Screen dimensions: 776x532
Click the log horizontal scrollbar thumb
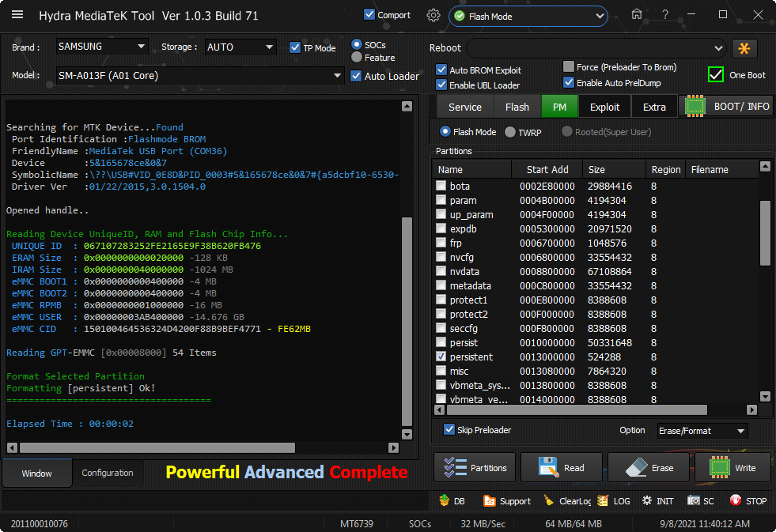coord(157,447)
